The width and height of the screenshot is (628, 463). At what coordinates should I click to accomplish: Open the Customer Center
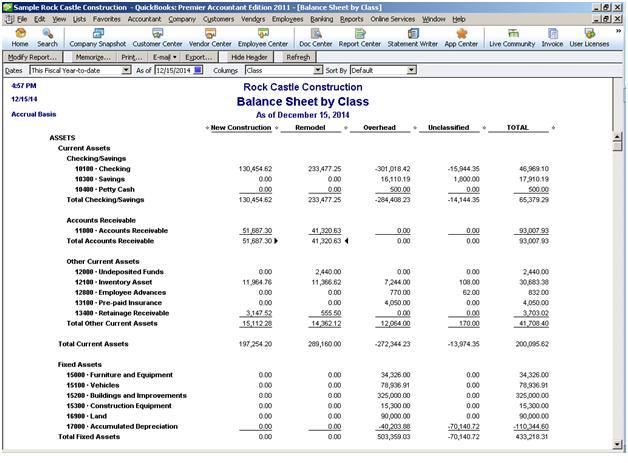click(157, 38)
